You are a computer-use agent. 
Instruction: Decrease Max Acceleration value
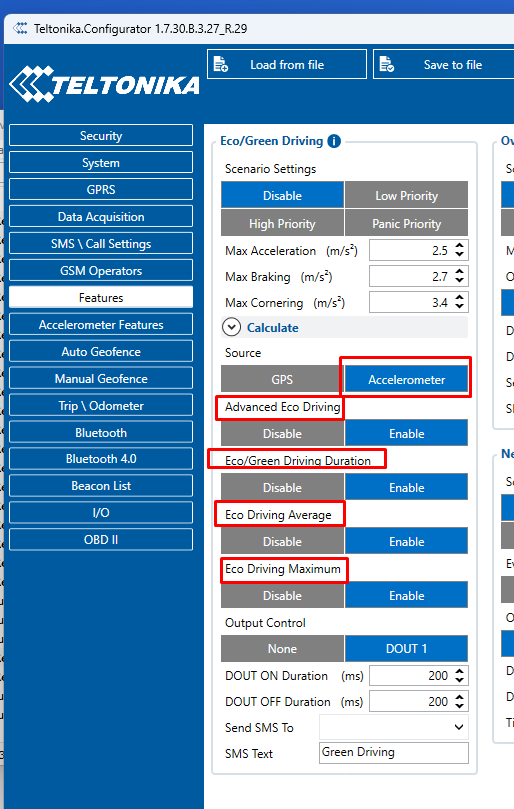459,255
